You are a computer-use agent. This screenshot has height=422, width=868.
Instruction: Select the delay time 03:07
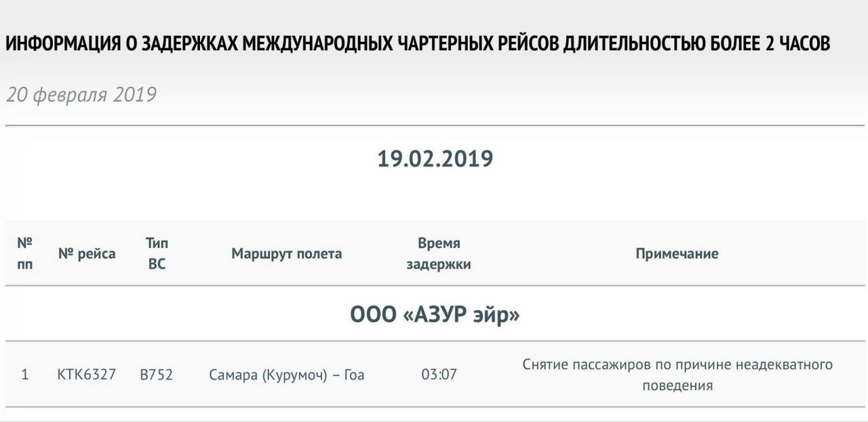click(439, 375)
